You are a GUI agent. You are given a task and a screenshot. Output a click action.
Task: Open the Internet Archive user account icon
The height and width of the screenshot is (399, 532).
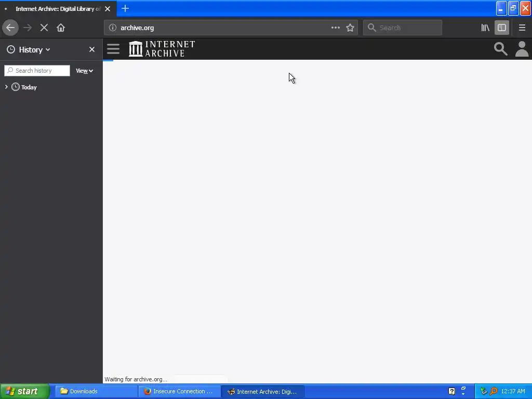point(522,49)
